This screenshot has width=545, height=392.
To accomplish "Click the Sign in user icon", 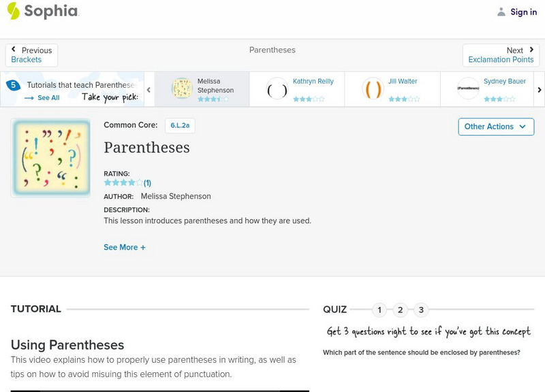I will point(501,12).
